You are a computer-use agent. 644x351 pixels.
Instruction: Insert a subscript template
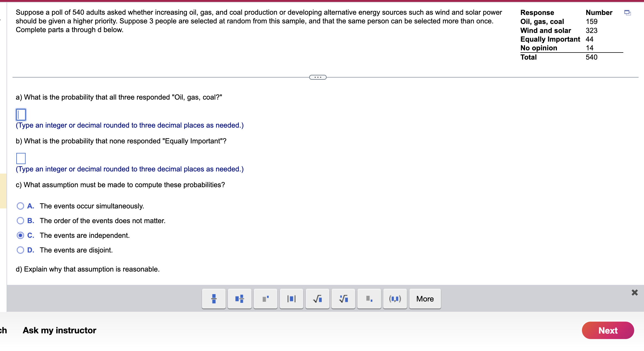click(x=369, y=299)
